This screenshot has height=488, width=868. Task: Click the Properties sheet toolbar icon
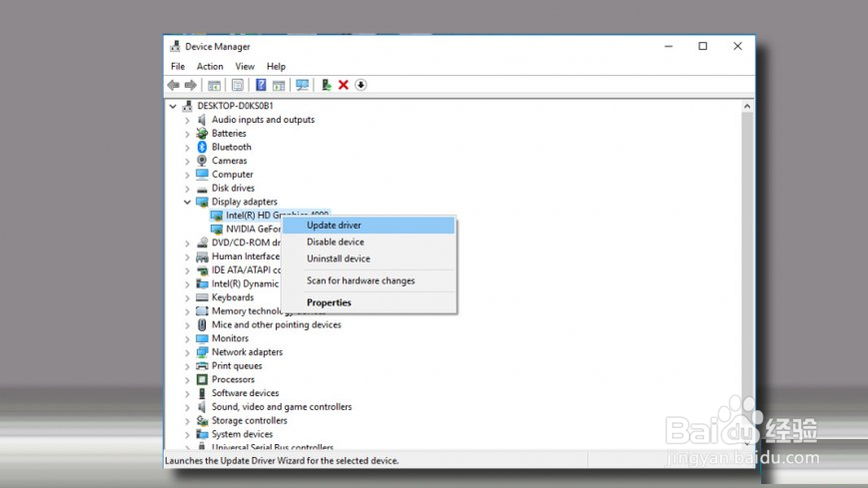click(x=238, y=85)
